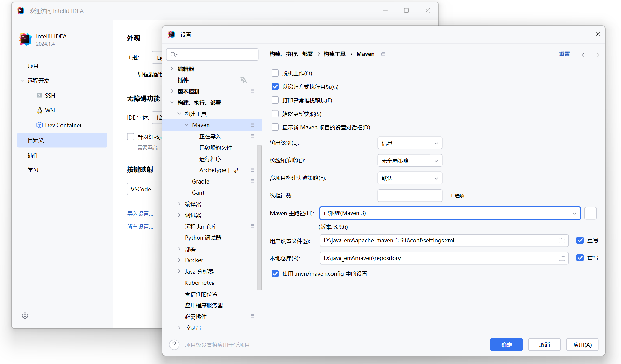Click 导入设置... link in welcome window
Screen dimensions: 621x364
coord(140,214)
